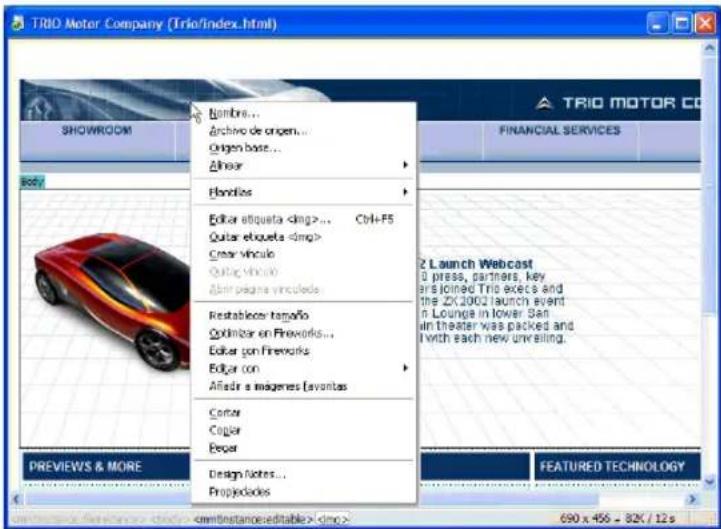Click vertical scrollbar up arrow

click(x=710, y=48)
